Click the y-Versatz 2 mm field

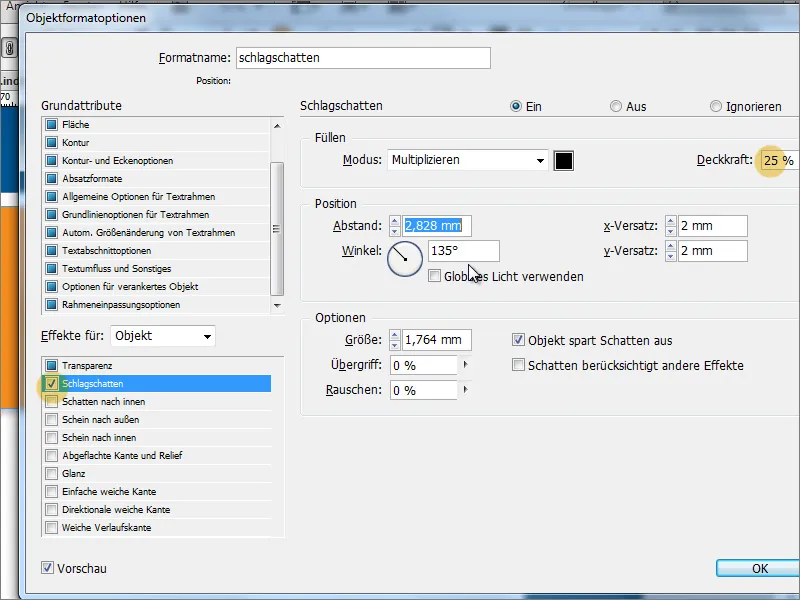pyautogui.click(x=713, y=251)
